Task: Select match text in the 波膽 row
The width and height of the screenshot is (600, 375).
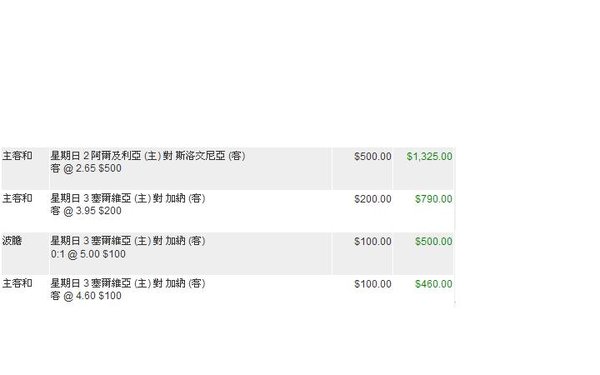Action: pyautogui.click(x=128, y=241)
